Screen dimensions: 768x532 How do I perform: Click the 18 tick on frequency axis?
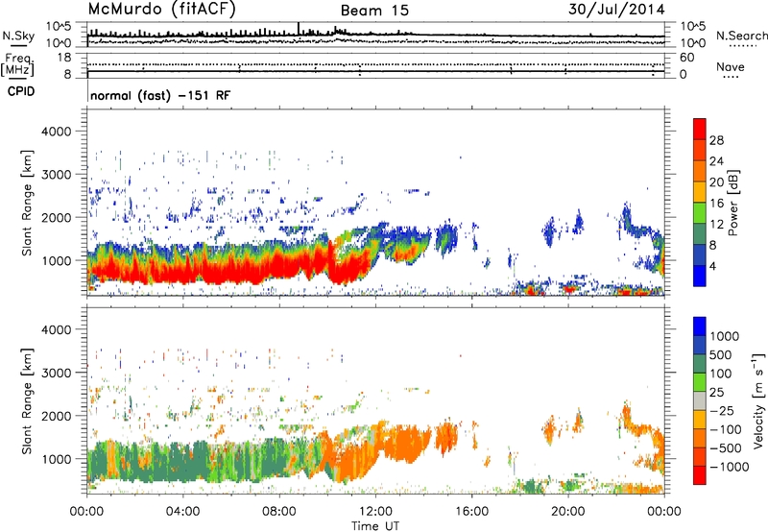click(64, 58)
